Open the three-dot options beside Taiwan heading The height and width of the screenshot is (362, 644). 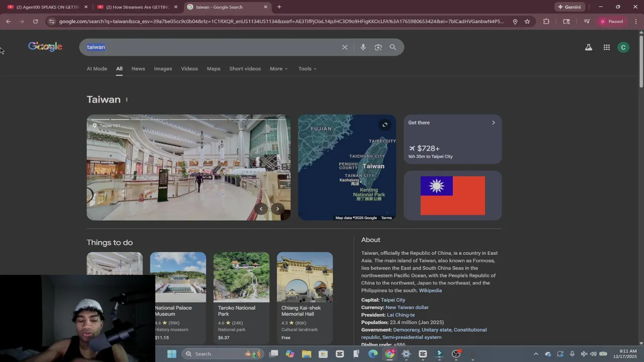click(127, 100)
